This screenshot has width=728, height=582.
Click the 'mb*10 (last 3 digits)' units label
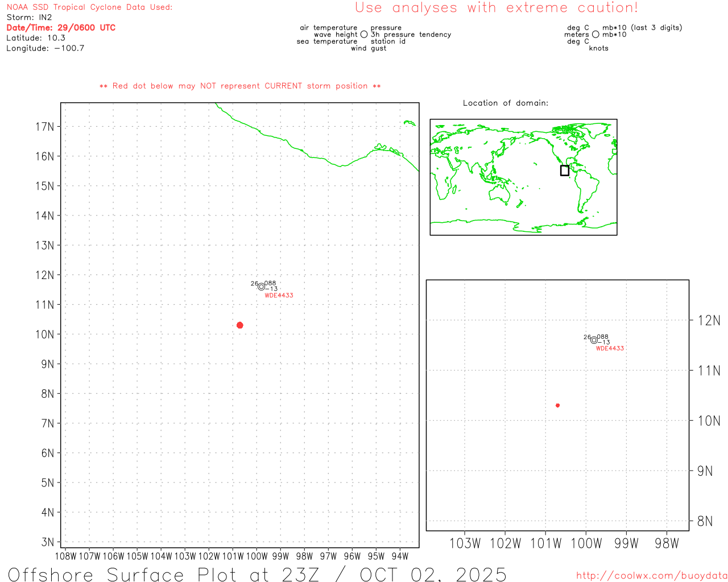[642, 28]
